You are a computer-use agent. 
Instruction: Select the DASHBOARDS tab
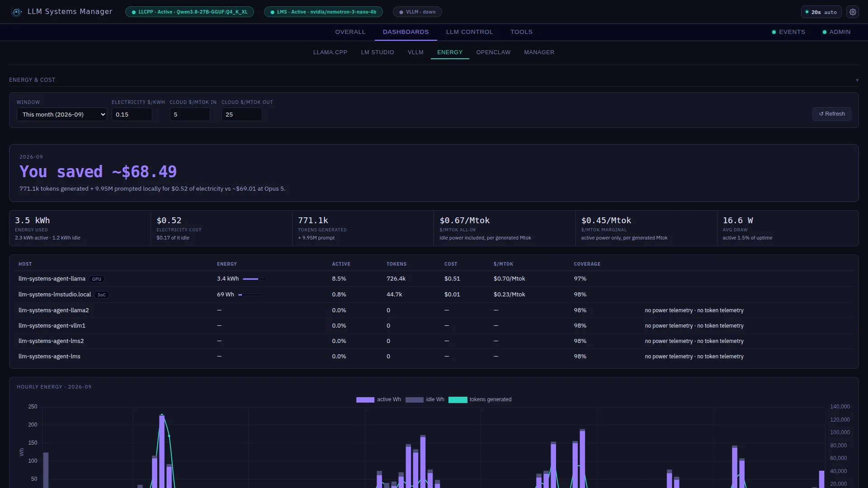(406, 32)
